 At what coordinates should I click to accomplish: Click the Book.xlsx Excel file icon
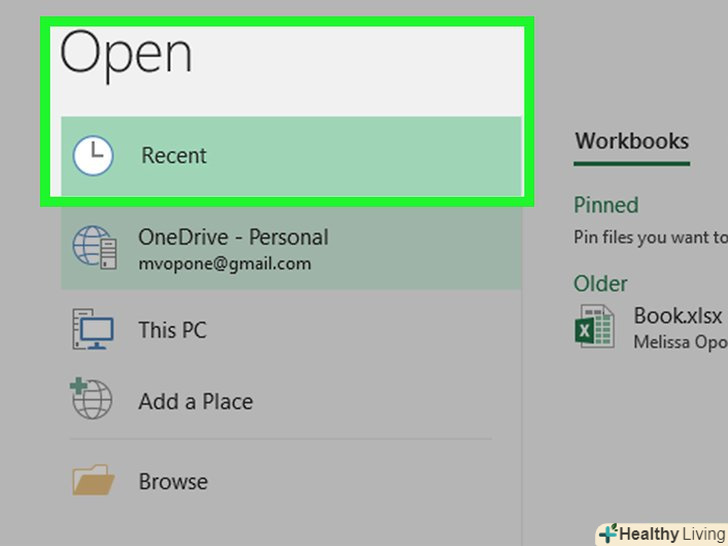click(x=595, y=326)
